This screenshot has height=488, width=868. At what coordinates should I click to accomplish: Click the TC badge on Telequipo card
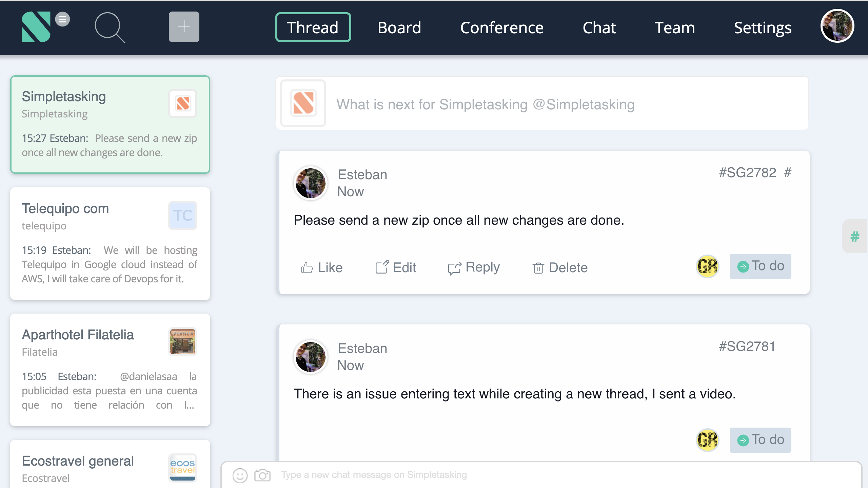pos(183,215)
